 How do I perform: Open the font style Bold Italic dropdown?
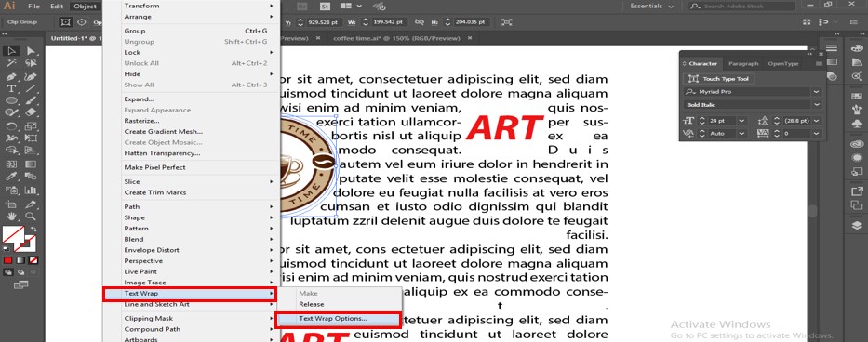pyautogui.click(x=817, y=105)
